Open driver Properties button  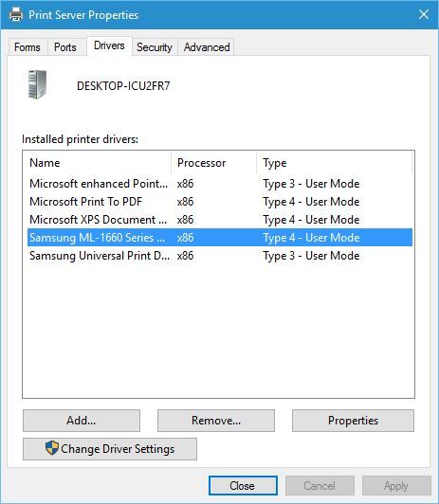tap(353, 421)
